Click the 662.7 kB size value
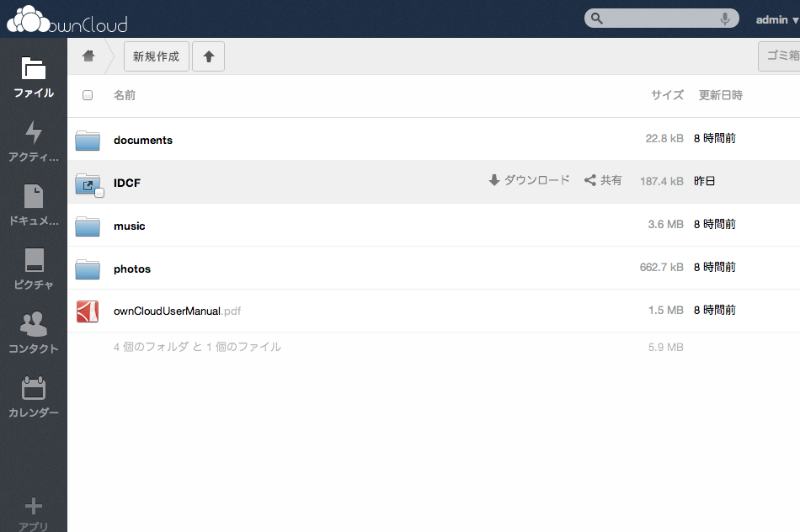The image size is (800, 532). 662,267
